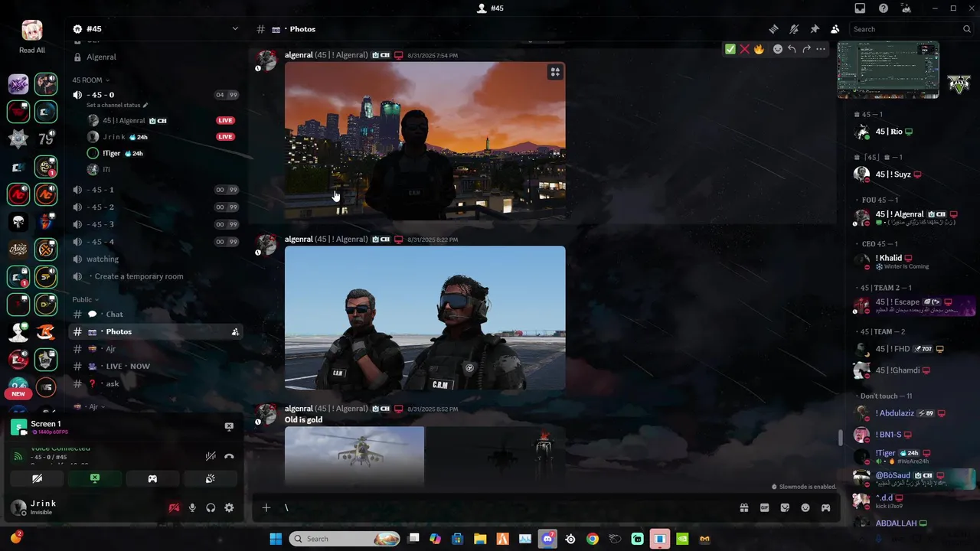Open Add Reaction emoji picker on message
Viewport: 980px width, 551px height.
coord(778,49)
